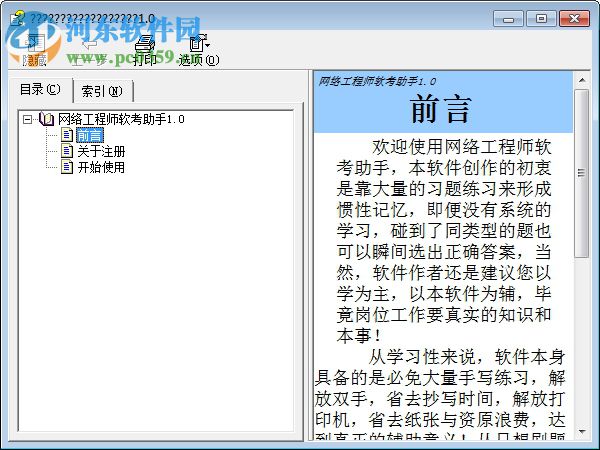Image resolution: width=600 pixels, height=450 pixels.
Task: Maximize the help window
Action: point(541,18)
